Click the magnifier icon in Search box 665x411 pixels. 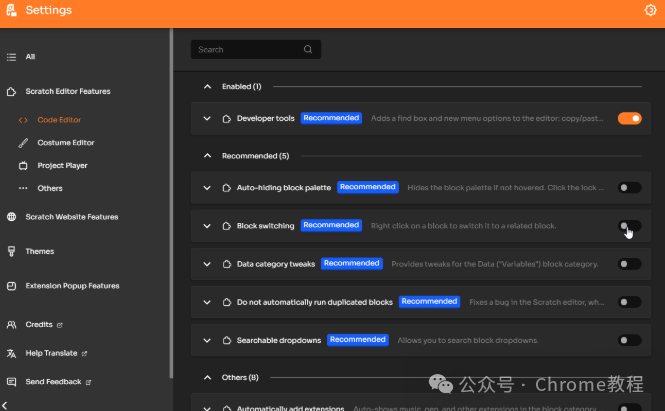(x=308, y=50)
